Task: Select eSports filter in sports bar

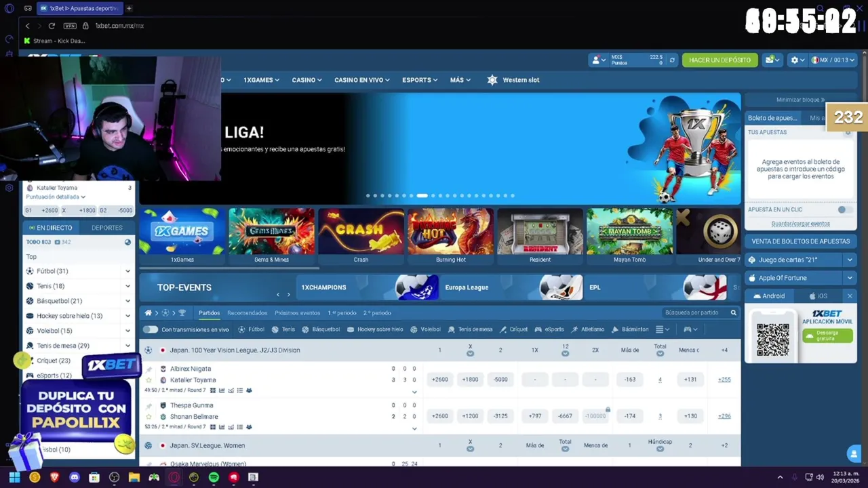Action: [x=549, y=329]
